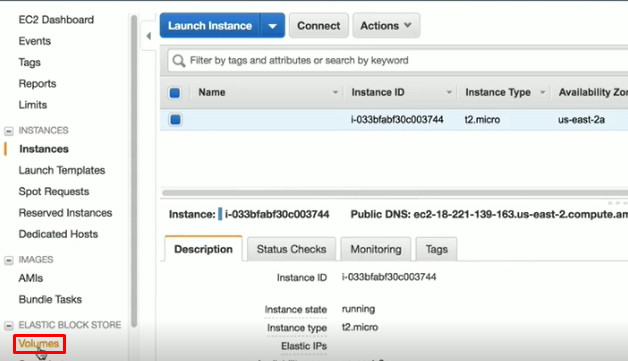
Task: Click the horizontal scrollbar under instance table
Action: coord(395,193)
